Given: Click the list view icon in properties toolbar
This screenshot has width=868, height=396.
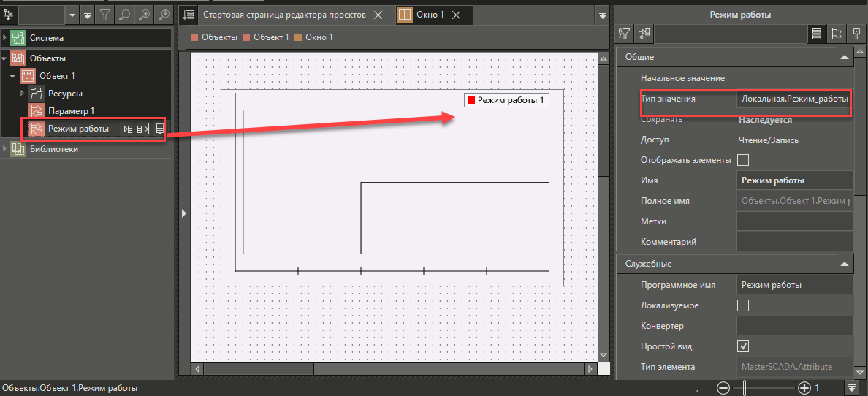Looking at the screenshot, I should click(x=818, y=33).
